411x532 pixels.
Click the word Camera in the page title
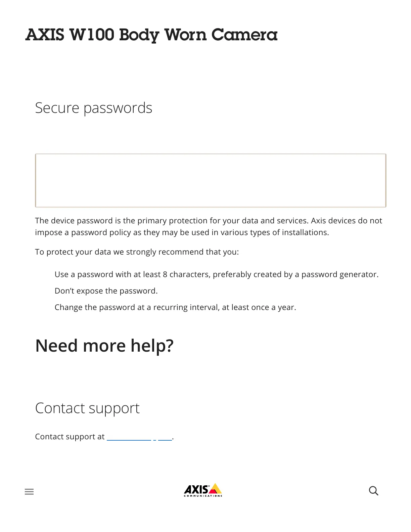[244, 35]
